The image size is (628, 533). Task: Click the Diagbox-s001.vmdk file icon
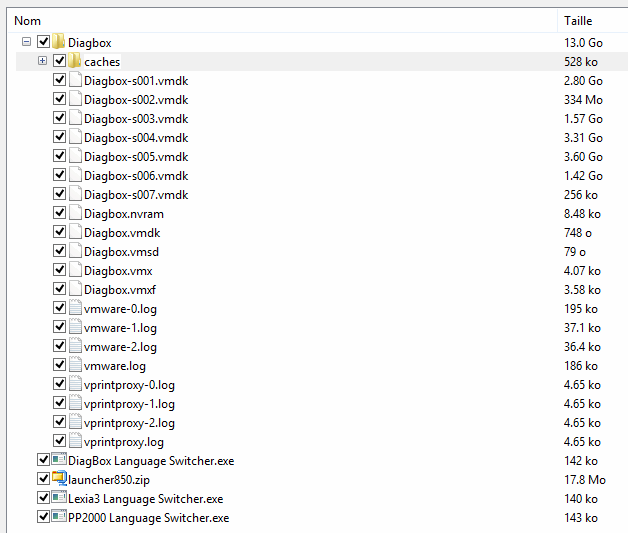(75, 80)
